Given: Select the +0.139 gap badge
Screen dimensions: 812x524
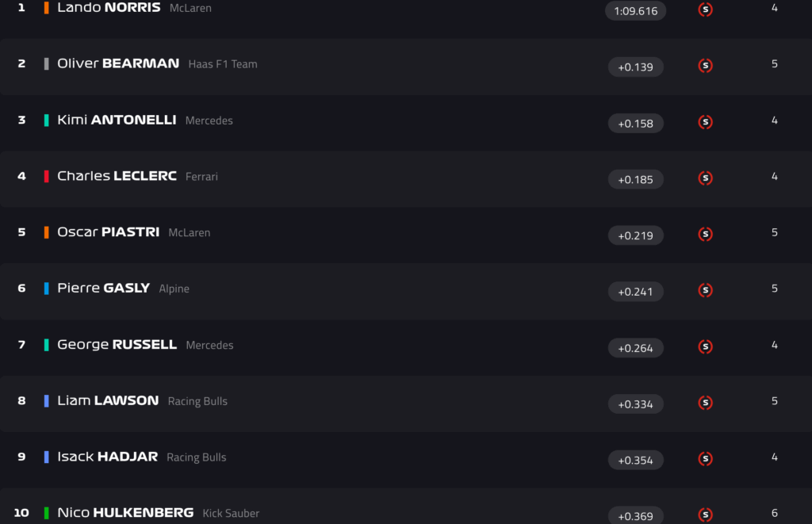Looking at the screenshot, I should pos(635,67).
